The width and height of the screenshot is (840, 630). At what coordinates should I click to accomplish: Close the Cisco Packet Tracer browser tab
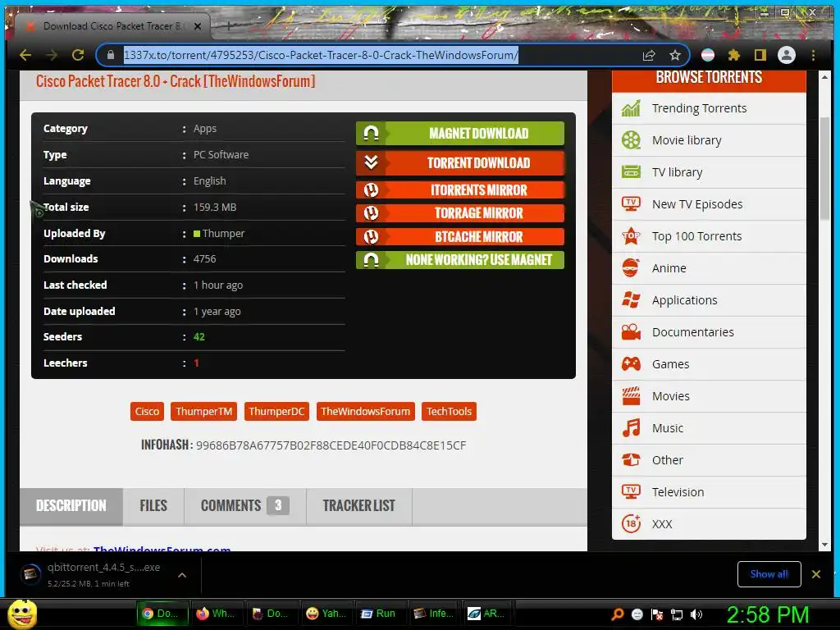click(198, 26)
